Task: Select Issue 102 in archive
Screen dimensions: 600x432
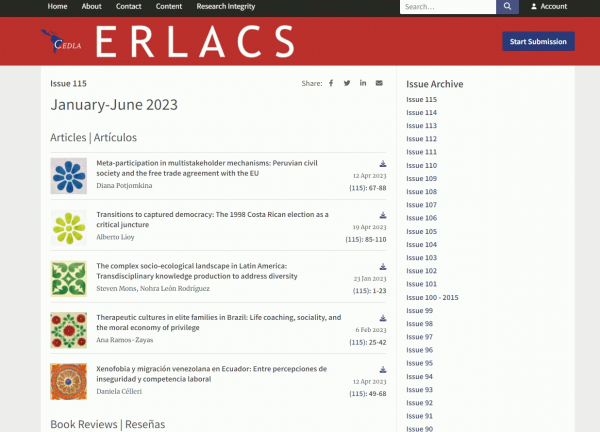Action: [x=421, y=271]
